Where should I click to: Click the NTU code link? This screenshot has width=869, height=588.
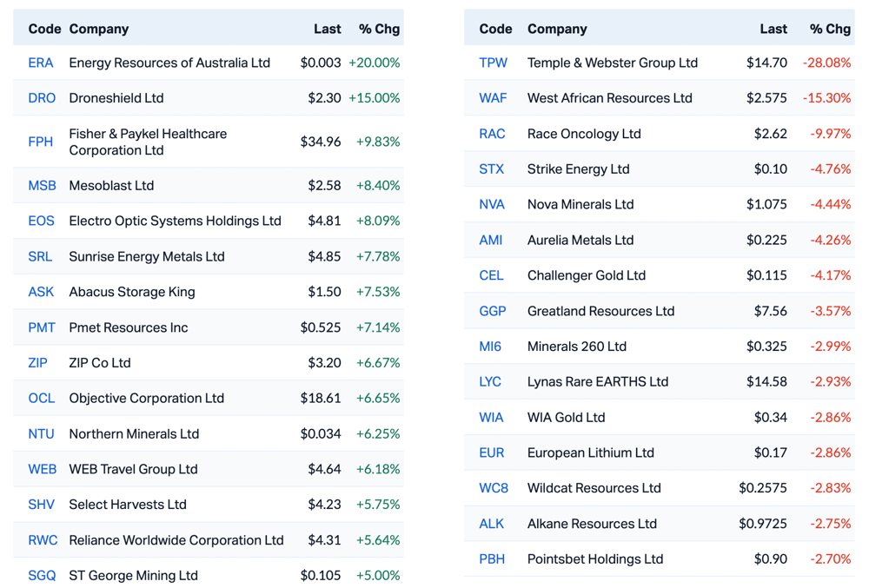[x=41, y=433]
